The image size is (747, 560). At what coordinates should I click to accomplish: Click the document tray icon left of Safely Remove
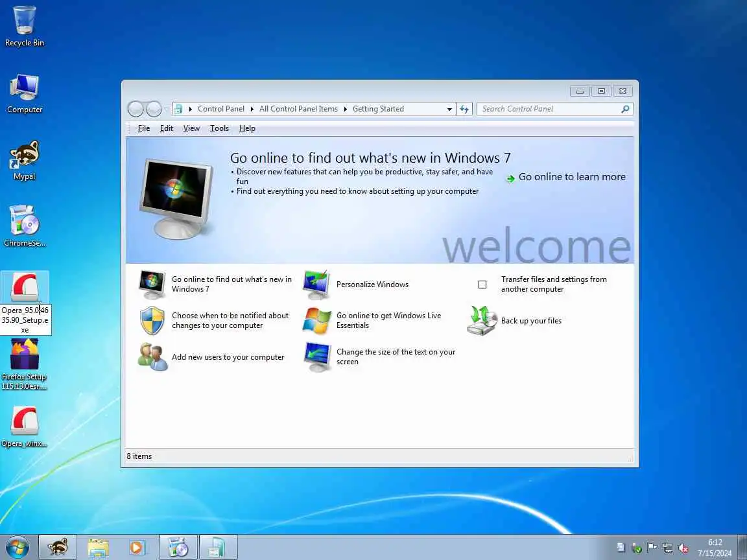click(x=621, y=548)
